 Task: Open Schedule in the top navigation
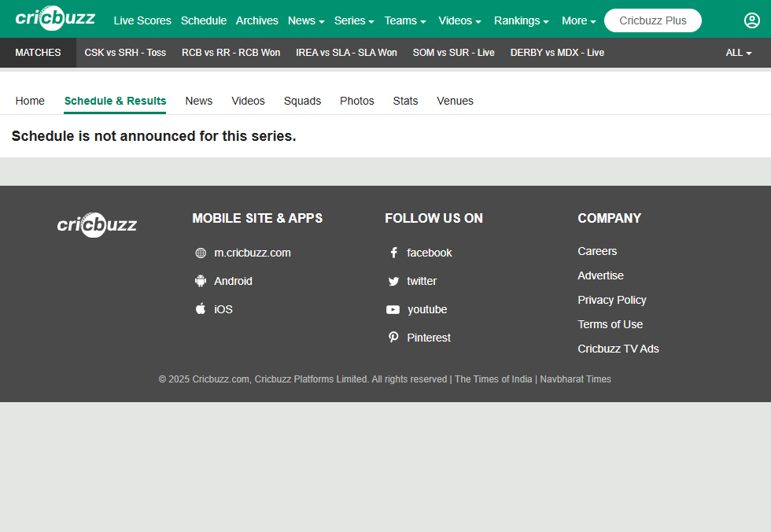click(204, 20)
